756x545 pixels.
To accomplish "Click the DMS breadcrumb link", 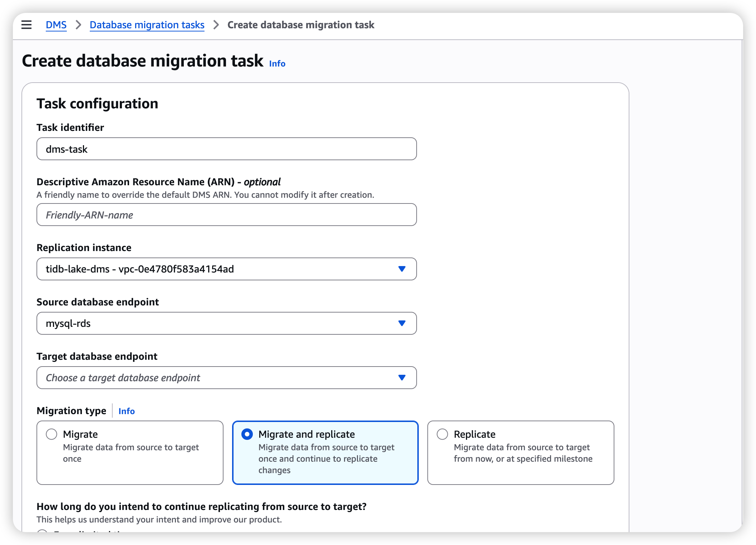I will pyautogui.click(x=56, y=25).
